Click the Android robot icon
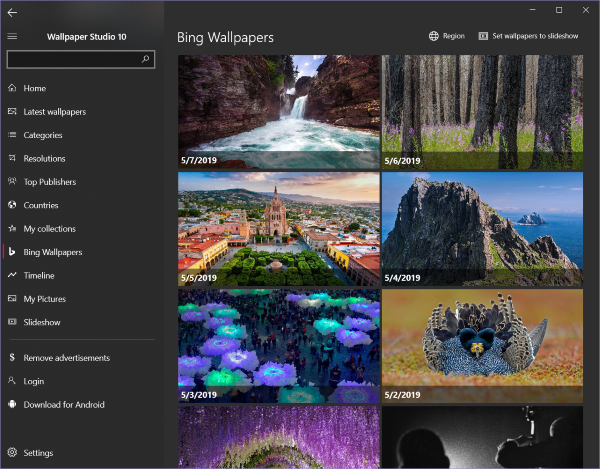The image size is (600, 469). click(12, 404)
